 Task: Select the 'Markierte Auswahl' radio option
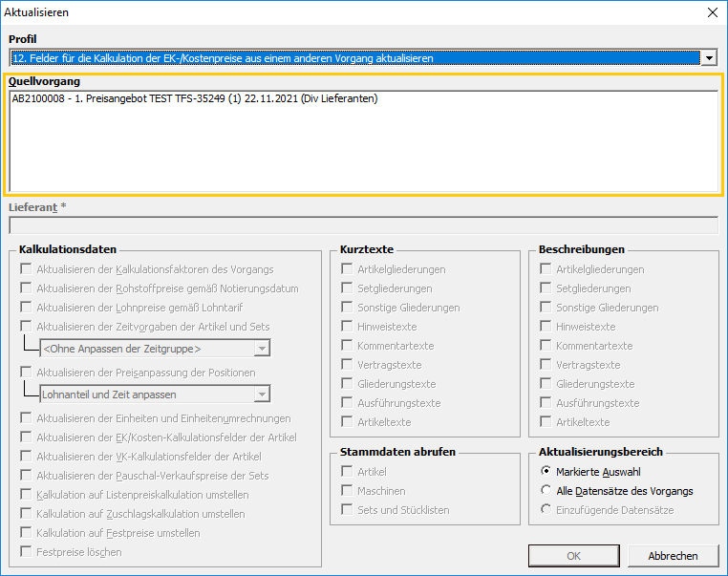(x=546, y=472)
